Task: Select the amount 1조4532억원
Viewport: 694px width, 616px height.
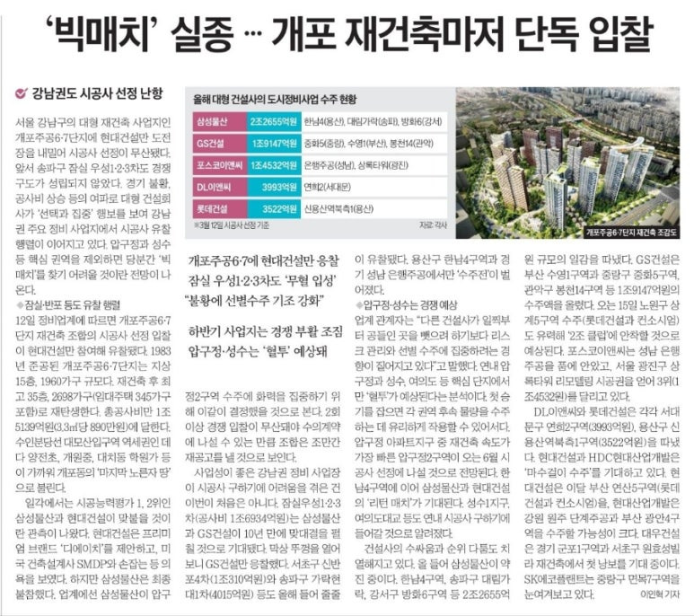Action: point(274,165)
